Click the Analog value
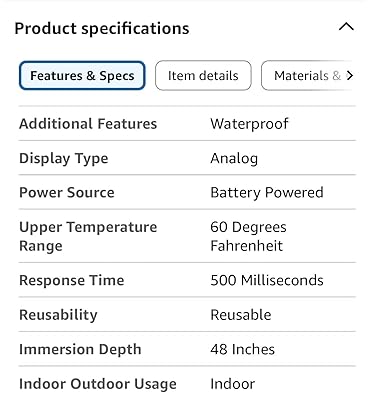Image resolution: width=370 pixels, height=400 pixels. pyautogui.click(x=234, y=158)
